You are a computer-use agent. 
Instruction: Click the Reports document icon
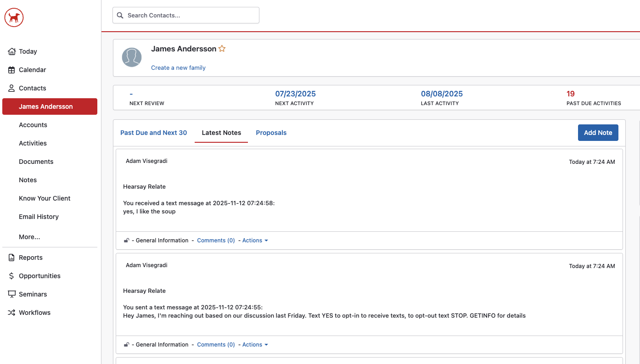tap(11, 258)
